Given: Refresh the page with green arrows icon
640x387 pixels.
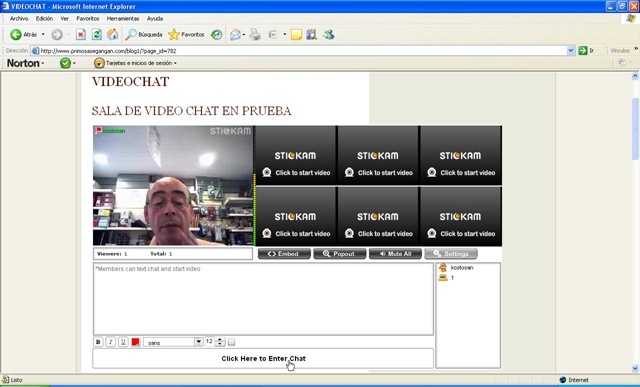Looking at the screenshot, I should 97,35.
